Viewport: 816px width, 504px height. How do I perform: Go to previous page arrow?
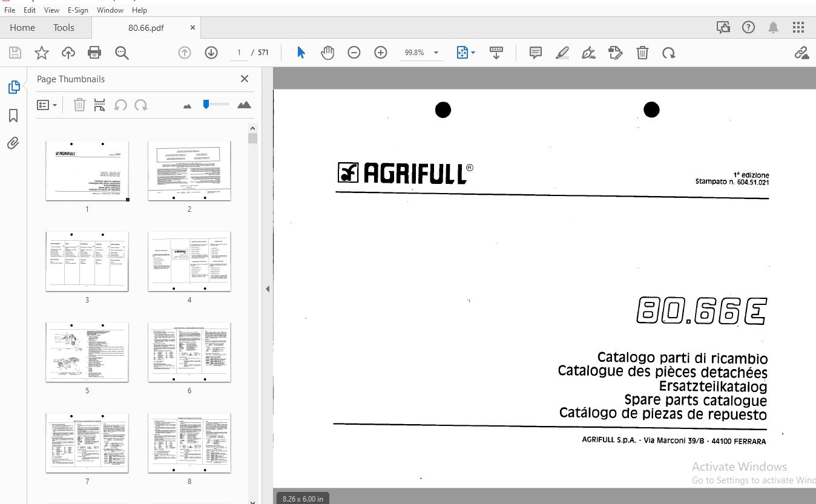tap(185, 53)
